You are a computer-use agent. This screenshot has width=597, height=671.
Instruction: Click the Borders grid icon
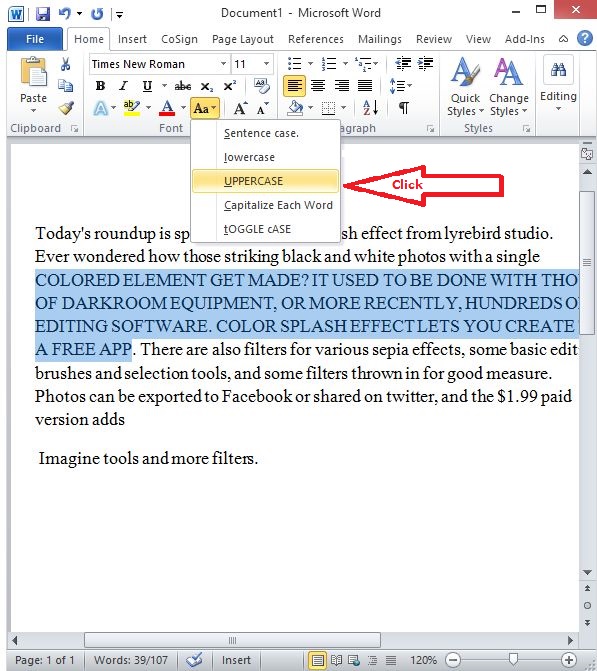click(x=328, y=108)
